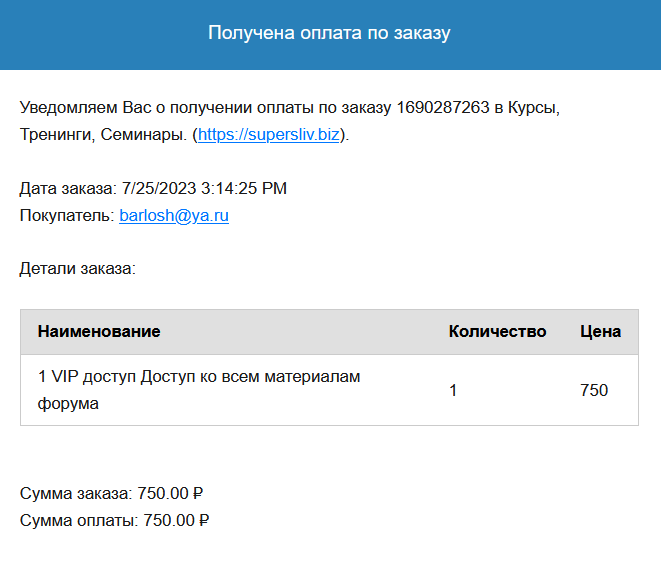The image size is (661, 580).
Task: Click the 'Дата заказа:' label
Action: pyautogui.click(x=68, y=188)
